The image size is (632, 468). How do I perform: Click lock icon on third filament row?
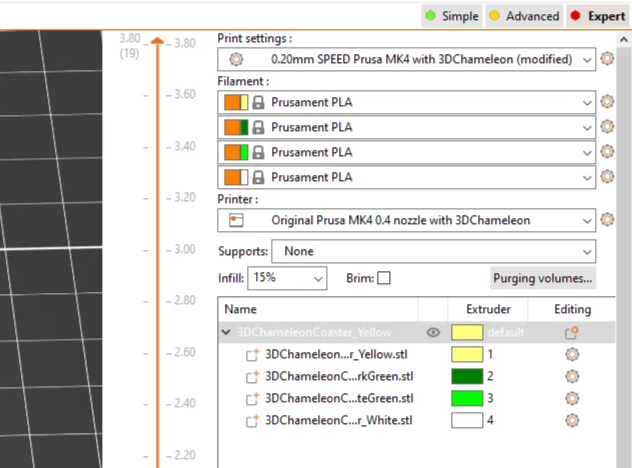tap(258, 152)
